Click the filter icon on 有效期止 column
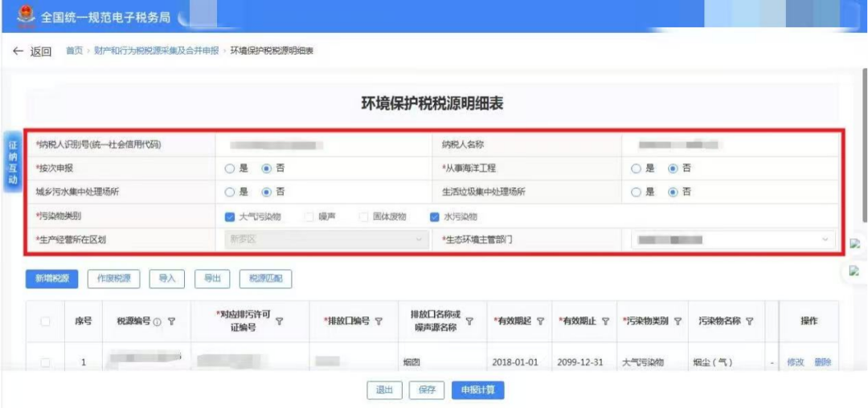868x408 pixels. 604,321
